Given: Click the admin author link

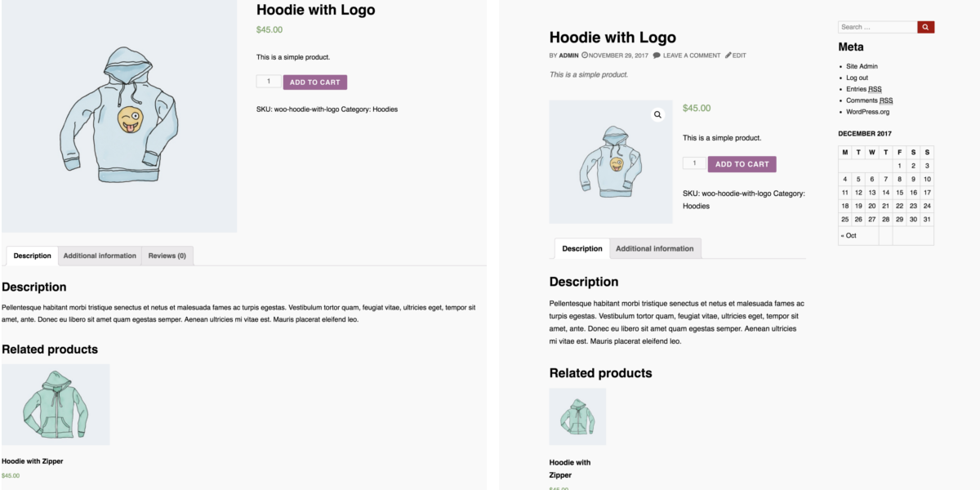Looking at the screenshot, I should [568, 56].
